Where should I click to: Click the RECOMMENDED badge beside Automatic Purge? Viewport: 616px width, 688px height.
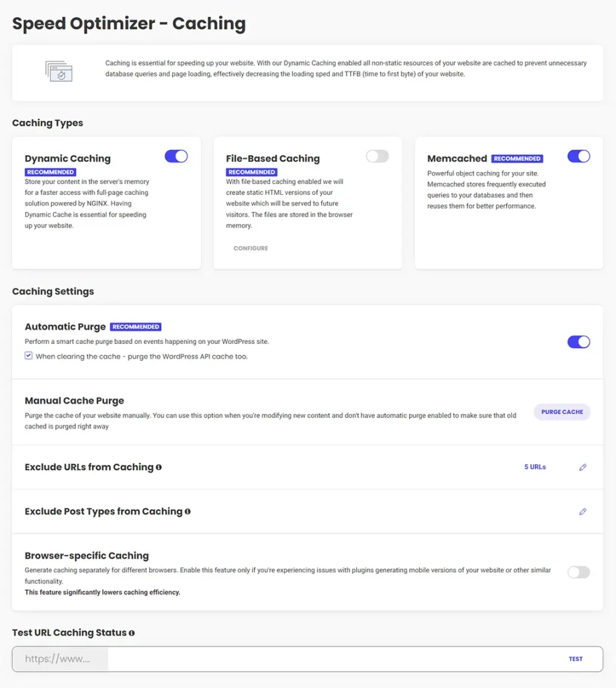click(x=136, y=327)
